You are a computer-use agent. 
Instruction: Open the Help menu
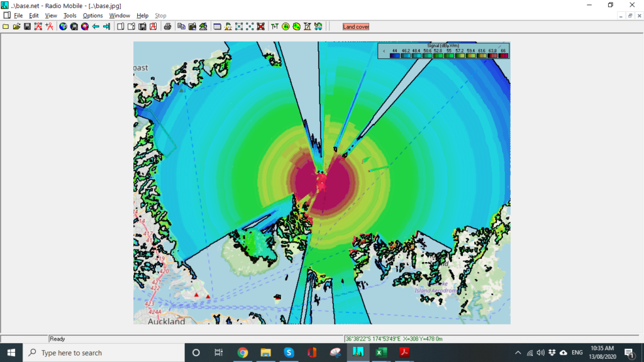[x=143, y=16]
